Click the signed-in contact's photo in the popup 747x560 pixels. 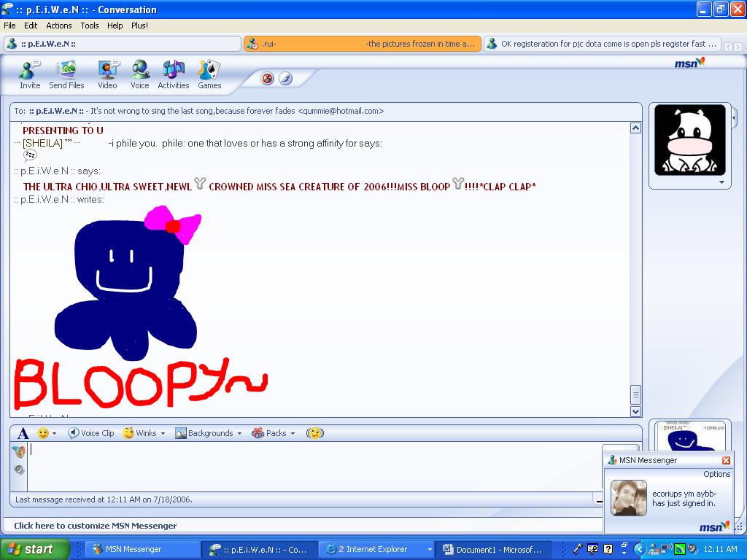pos(629,498)
